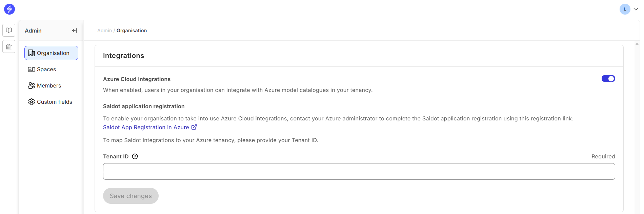This screenshot has height=214, width=644.
Task: Disable the Azure Cloud Integrations toggle
Action: click(608, 79)
